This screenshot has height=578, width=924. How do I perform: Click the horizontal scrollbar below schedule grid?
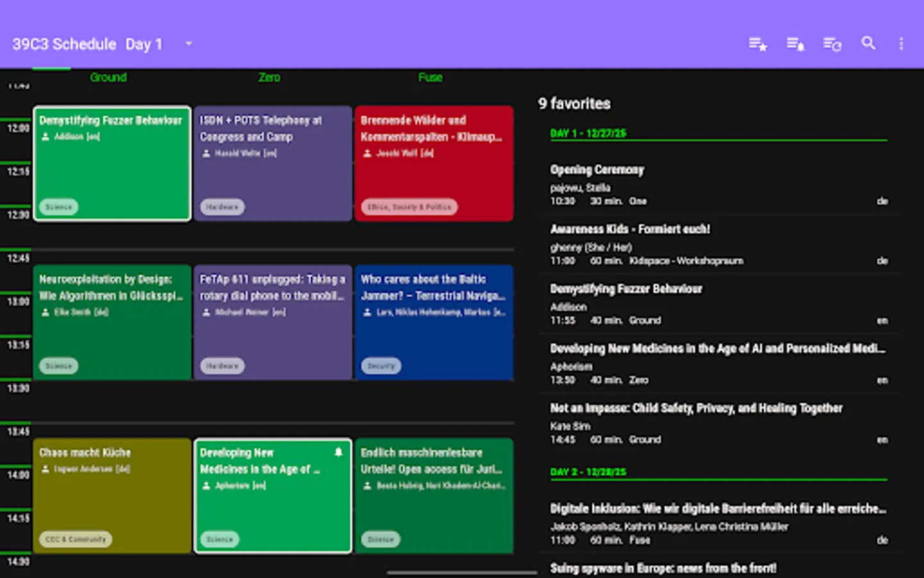[462, 573]
